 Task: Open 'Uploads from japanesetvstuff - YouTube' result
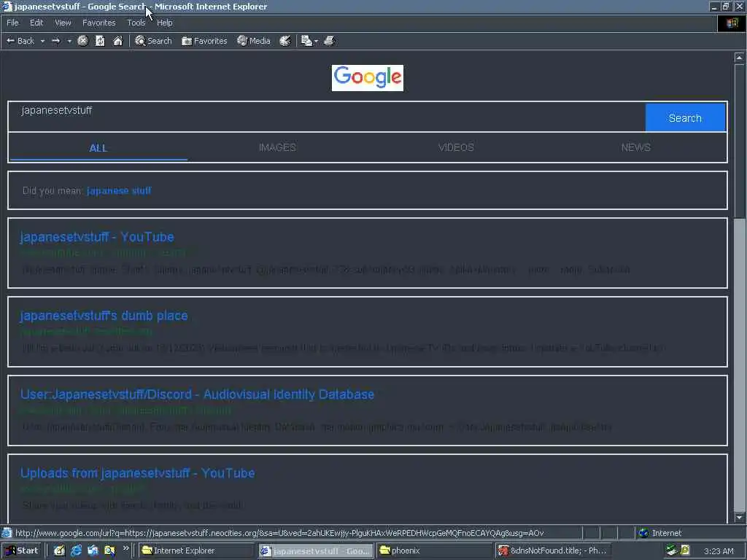coord(138,472)
